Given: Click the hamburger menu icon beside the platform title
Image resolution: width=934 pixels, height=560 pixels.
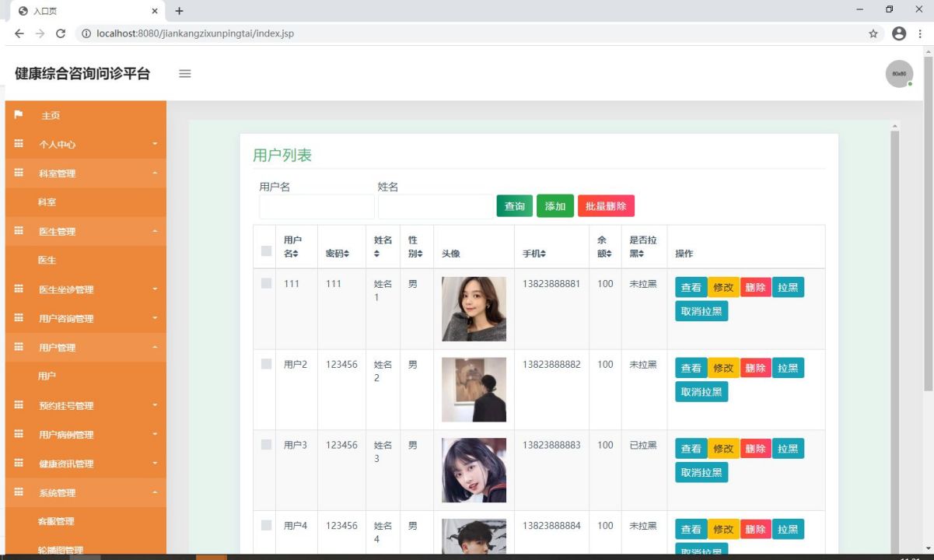Looking at the screenshot, I should (x=185, y=74).
